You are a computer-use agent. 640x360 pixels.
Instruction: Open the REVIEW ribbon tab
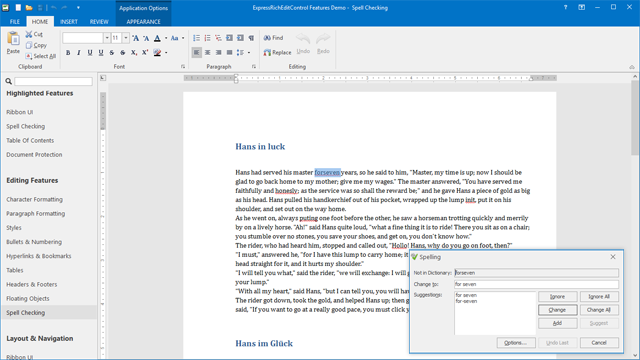(x=99, y=22)
